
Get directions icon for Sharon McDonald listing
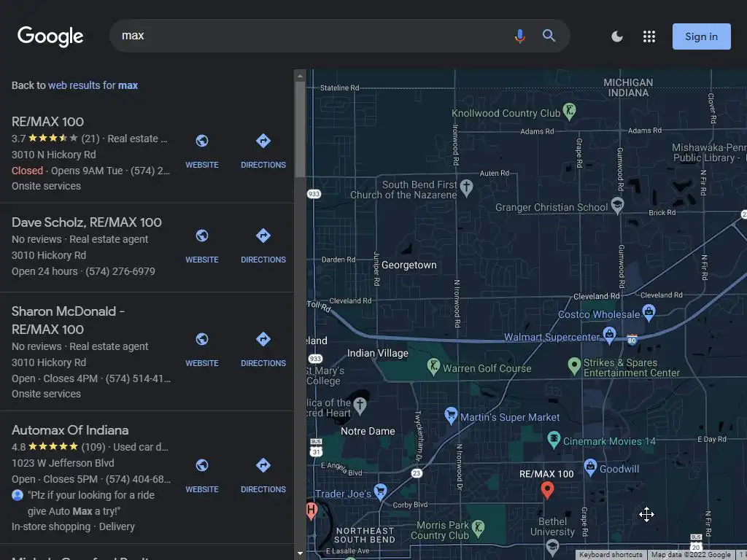click(263, 338)
